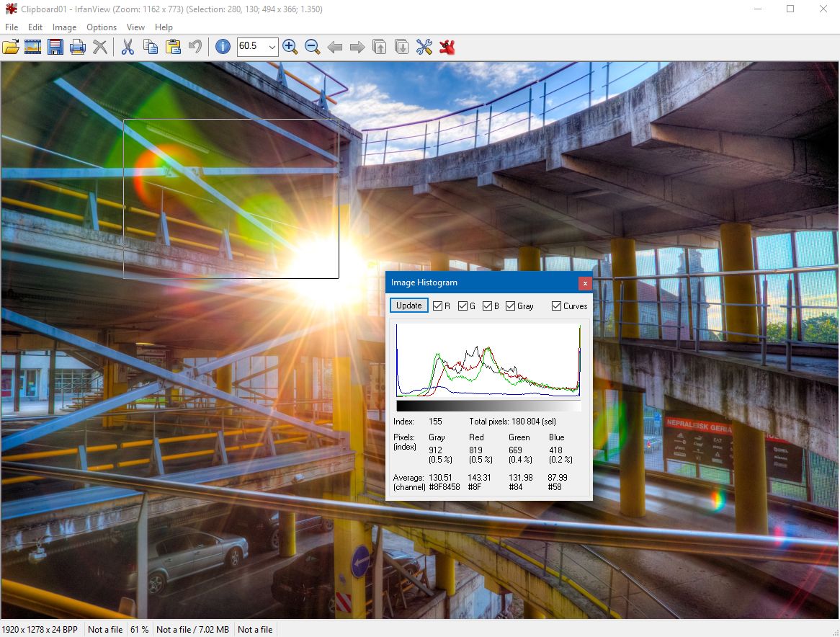The image size is (840, 637).
Task: Open settings with the wrench icon
Action: point(424,47)
